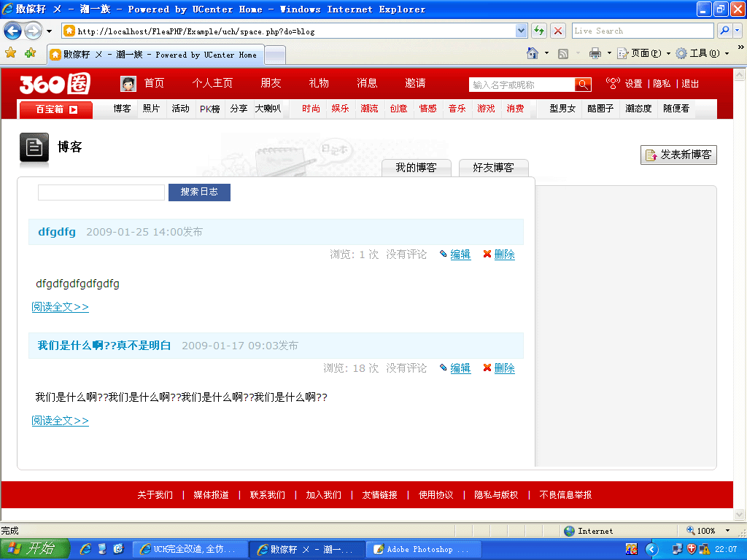Viewport: 747px width, 560px height.
Task: Click 搜索日志 button
Action: click(x=199, y=192)
